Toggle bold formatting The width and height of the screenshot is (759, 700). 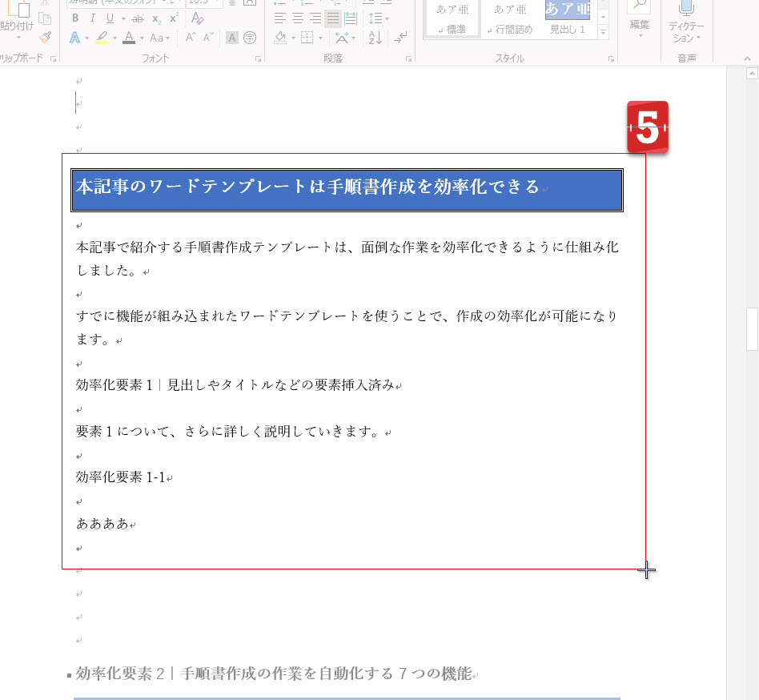[x=75, y=18]
